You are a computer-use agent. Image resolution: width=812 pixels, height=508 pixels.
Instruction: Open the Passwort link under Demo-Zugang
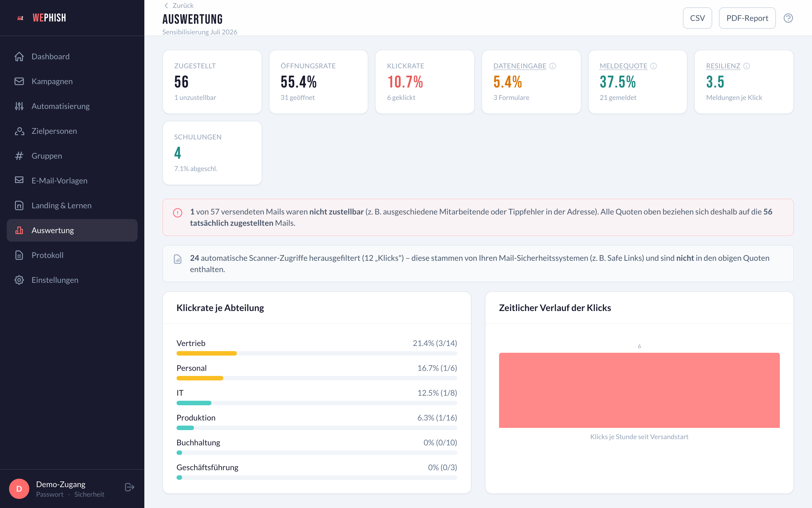50,494
